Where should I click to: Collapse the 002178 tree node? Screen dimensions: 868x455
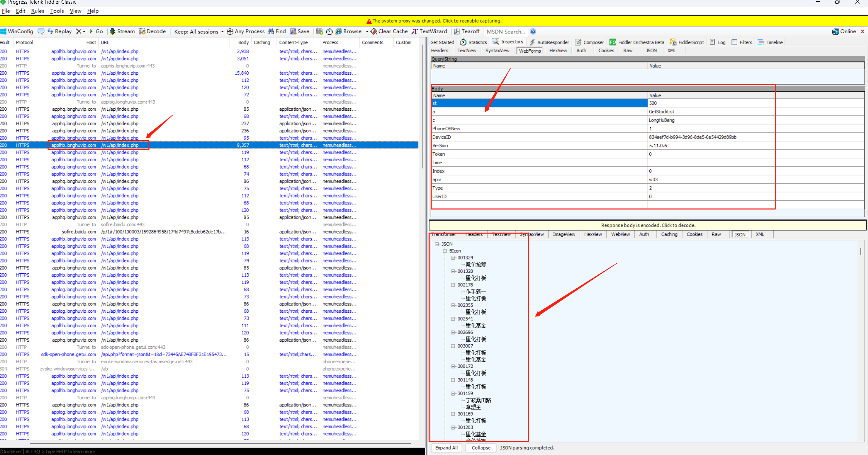453,285
